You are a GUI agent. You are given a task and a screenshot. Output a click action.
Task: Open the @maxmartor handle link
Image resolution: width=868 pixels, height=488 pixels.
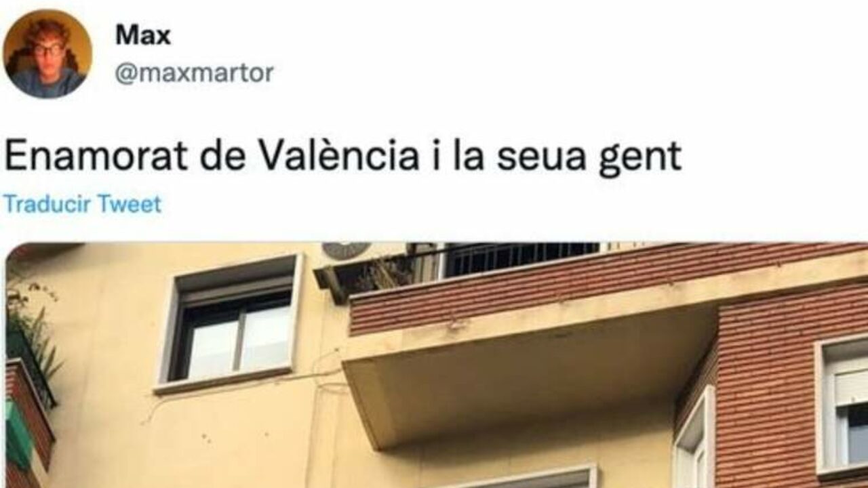pos(195,73)
